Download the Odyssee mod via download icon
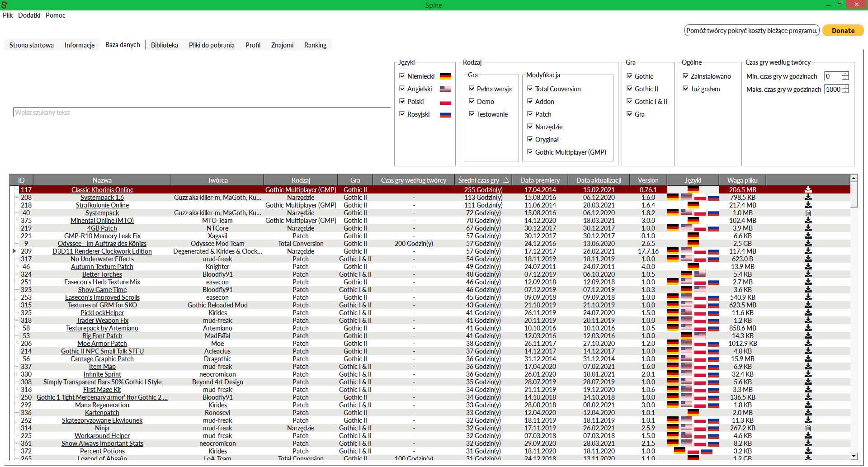Screen dimensions: 868x467 (x=808, y=244)
